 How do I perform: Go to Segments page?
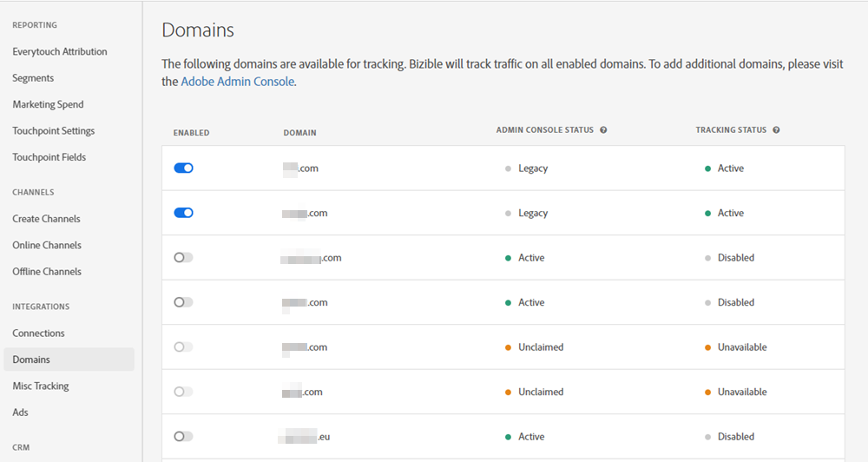(33, 78)
